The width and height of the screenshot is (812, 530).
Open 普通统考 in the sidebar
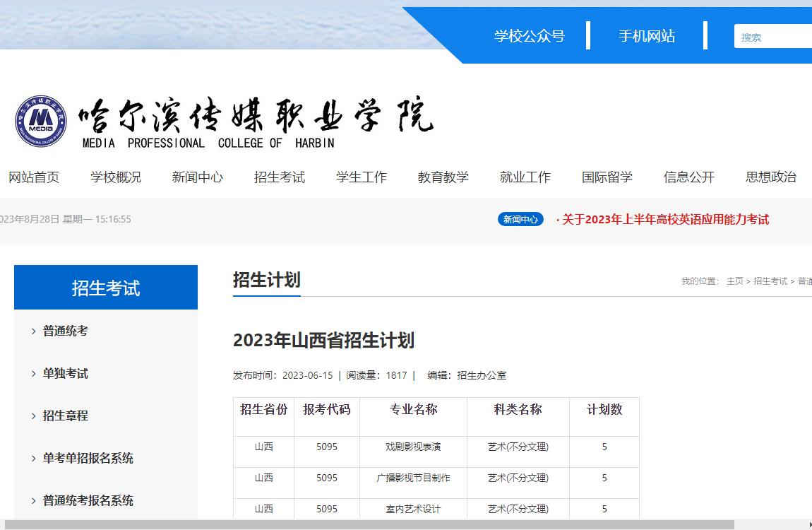coord(65,331)
